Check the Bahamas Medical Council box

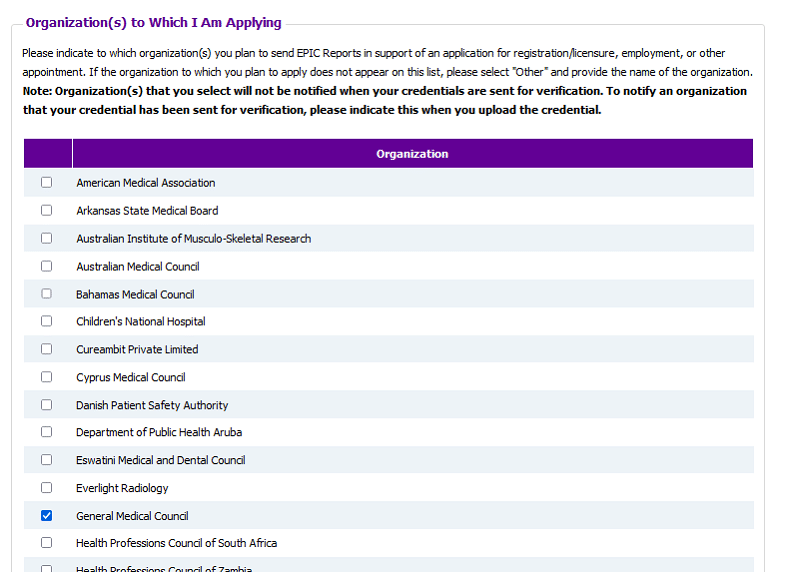46,293
